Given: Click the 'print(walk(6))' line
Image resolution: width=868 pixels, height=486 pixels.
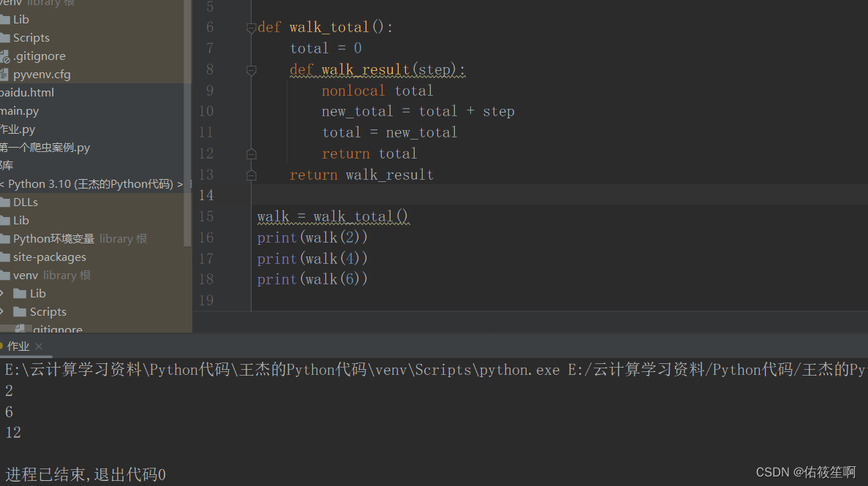Looking at the screenshot, I should point(312,279).
